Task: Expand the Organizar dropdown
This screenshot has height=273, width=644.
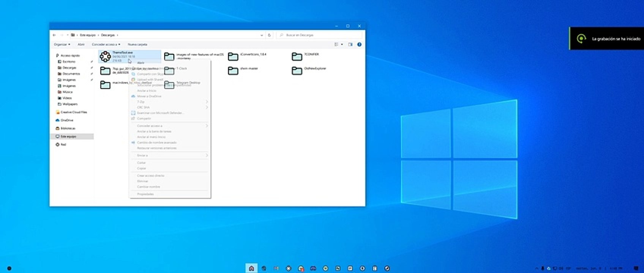Action: 62,44
